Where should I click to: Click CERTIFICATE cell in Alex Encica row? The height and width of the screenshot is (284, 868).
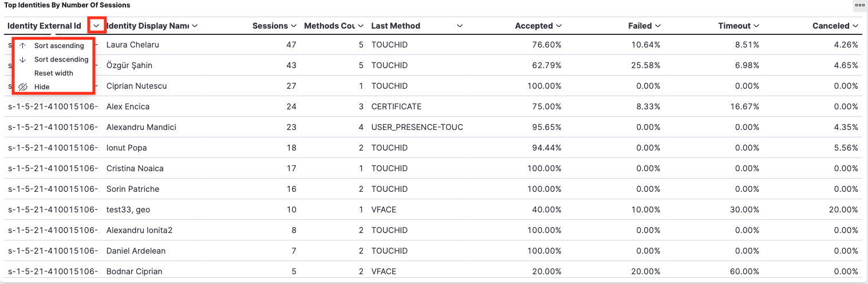tap(396, 107)
